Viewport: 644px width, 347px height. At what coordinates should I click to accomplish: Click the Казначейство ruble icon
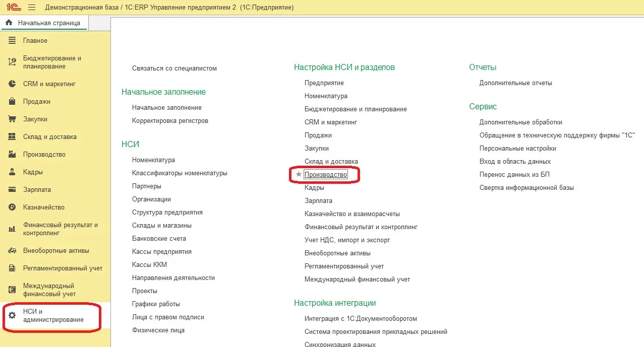tap(13, 207)
